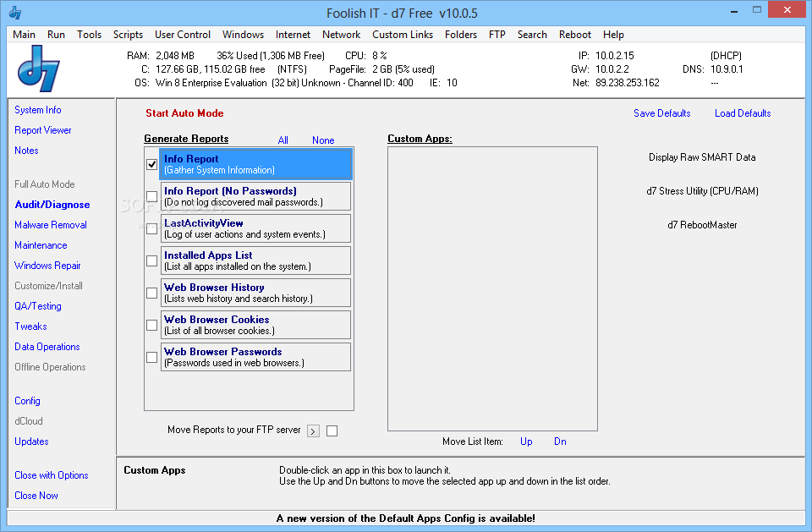Select the LastActivityView report entry
Viewport: 812px width, 532px height.
click(255, 228)
